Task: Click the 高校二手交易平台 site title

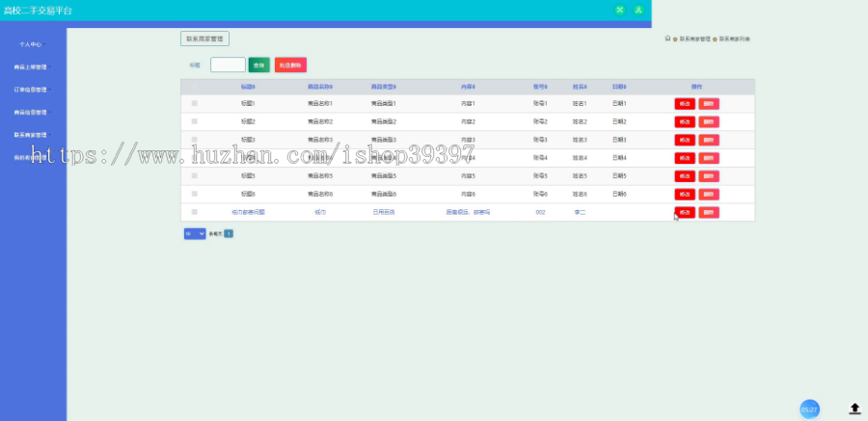Action: [x=39, y=11]
